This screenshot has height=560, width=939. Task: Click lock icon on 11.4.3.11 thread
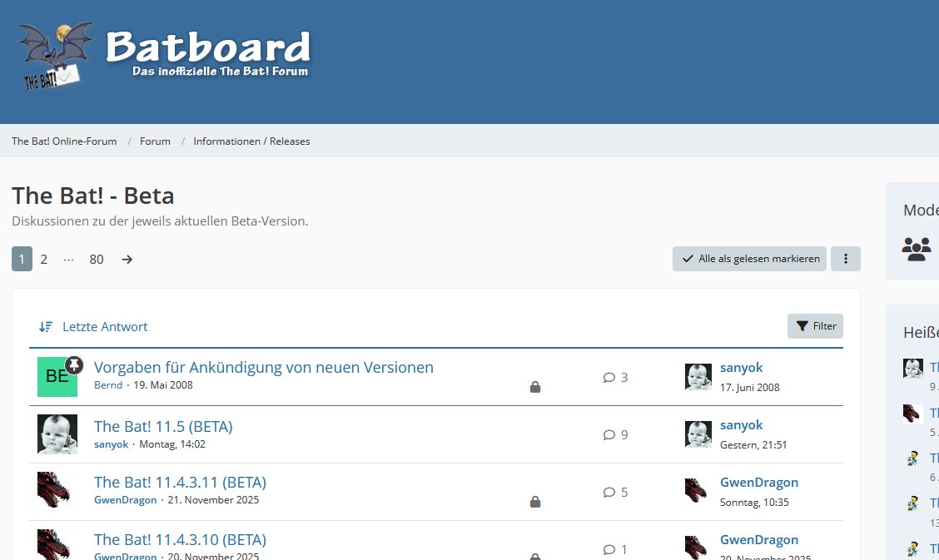[x=535, y=502]
